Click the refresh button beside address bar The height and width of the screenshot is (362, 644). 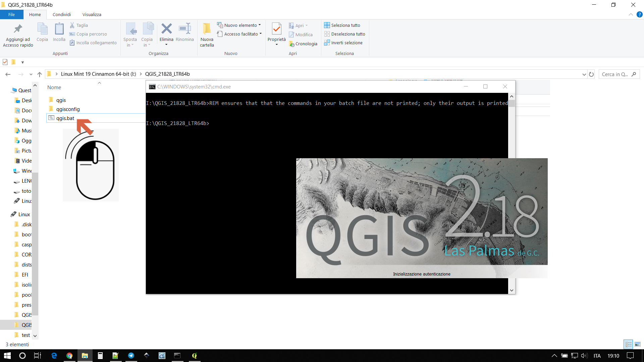(591, 74)
